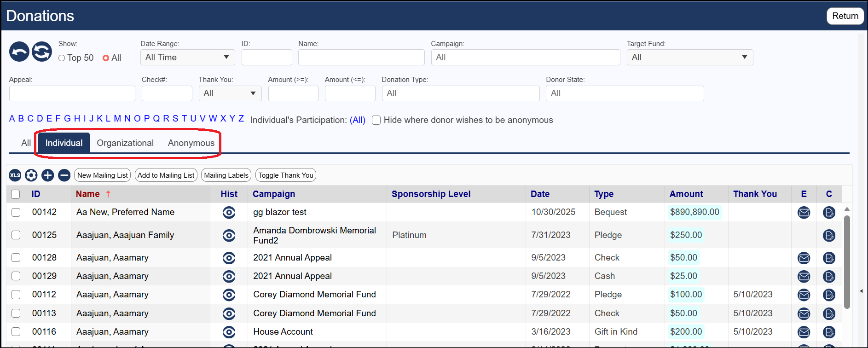
Task: Click the Appeal filter input field
Action: click(x=72, y=93)
